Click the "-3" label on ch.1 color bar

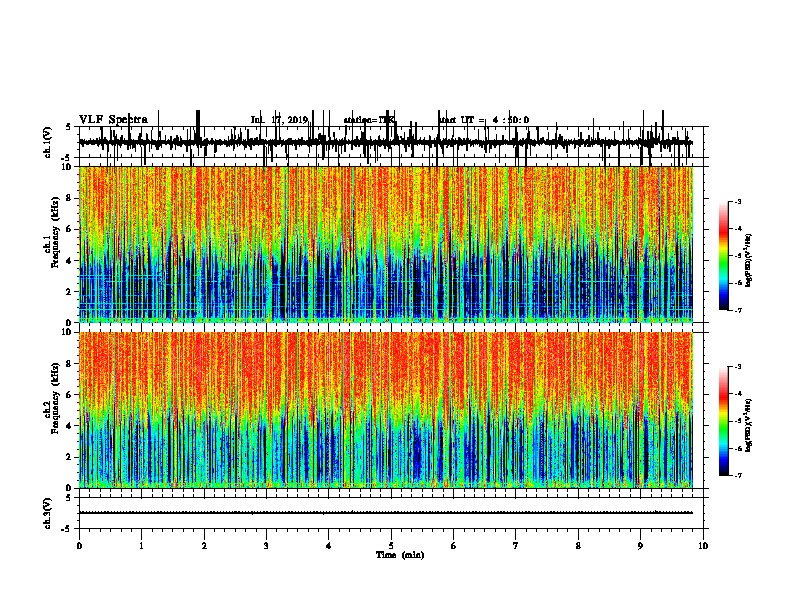coord(737,201)
